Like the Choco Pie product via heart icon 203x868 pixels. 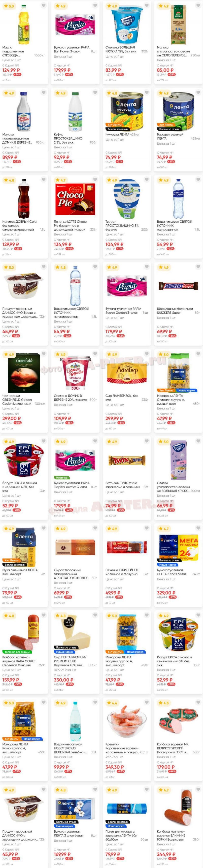(x=95, y=180)
